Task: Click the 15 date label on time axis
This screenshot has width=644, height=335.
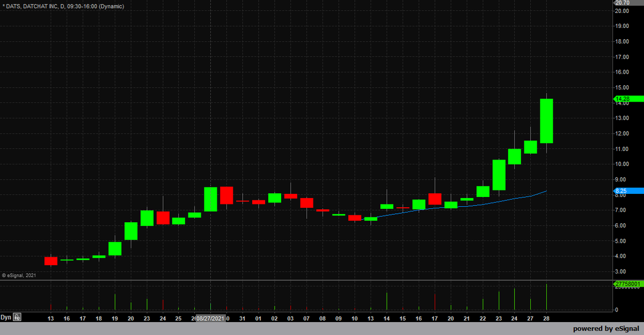Action: 402,318
